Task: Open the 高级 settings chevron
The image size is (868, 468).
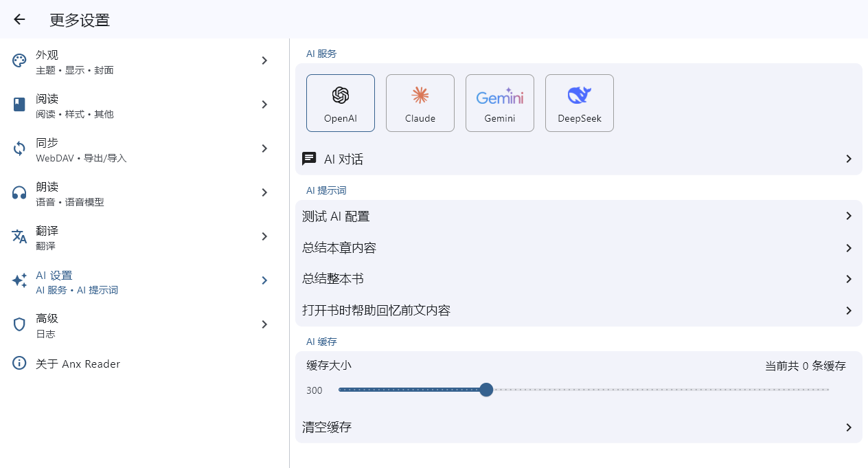Action: click(264, 324)
